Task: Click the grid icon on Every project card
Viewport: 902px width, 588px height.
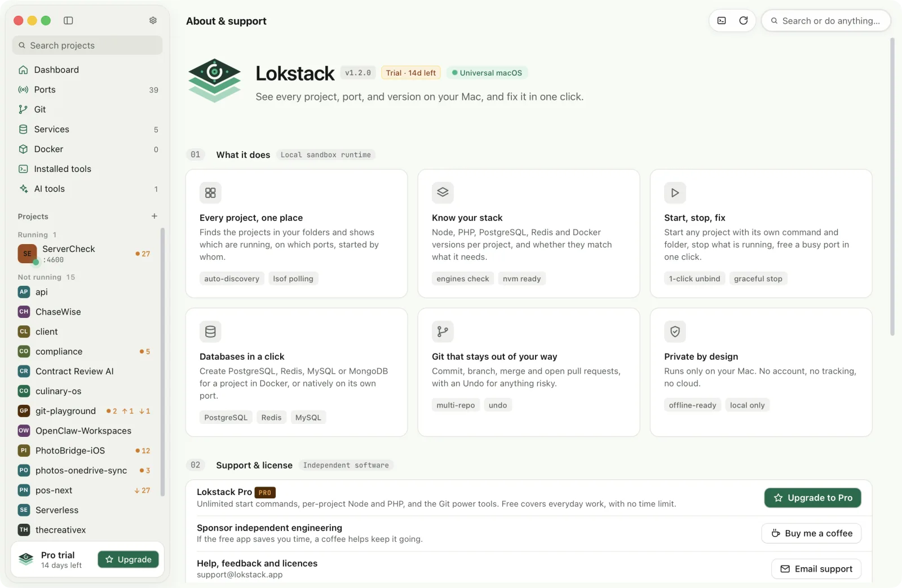Action: tap(210, 193)
